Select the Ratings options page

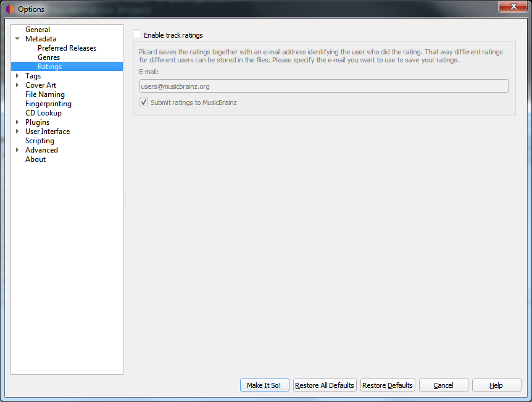coord(67,67)
